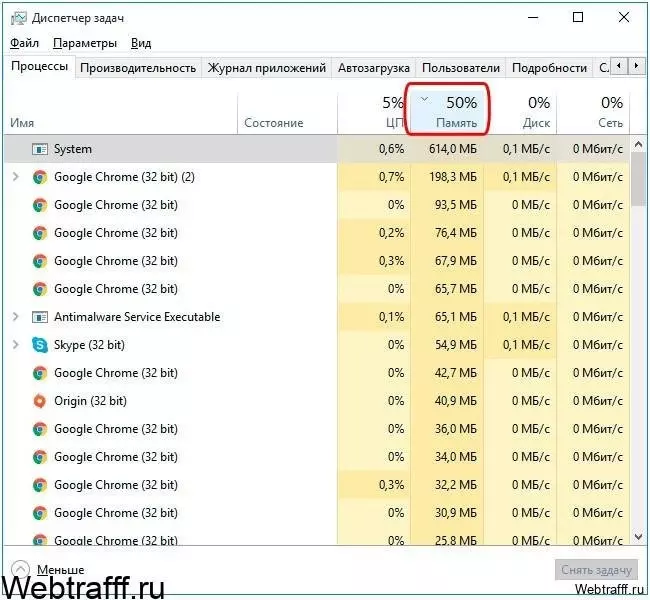Open the Подробности tab
The height and width of the screenshot is (600, 650).
pyautogui.click(x=549, y=68)
